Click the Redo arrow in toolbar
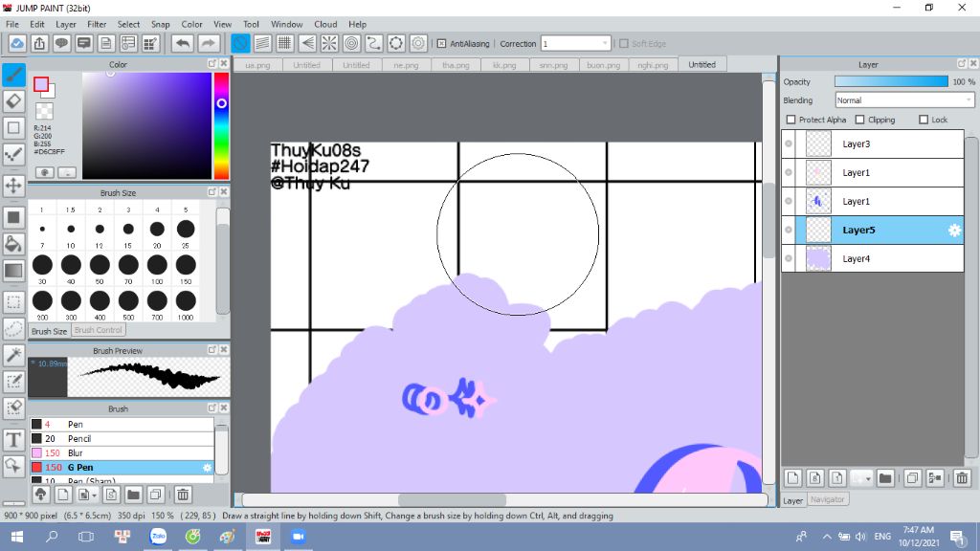Viewport: 980px width, 551px height. (x=209, y=44)
